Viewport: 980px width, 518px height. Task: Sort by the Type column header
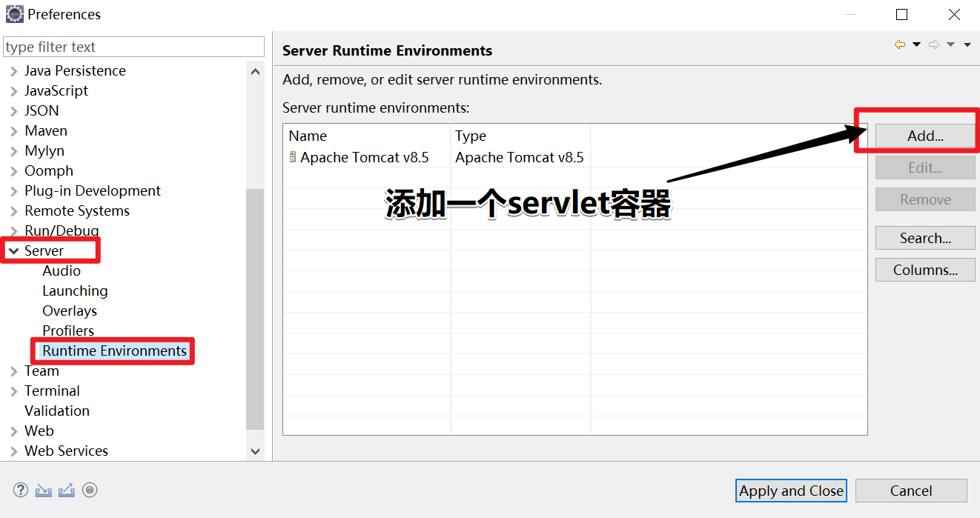520,136
